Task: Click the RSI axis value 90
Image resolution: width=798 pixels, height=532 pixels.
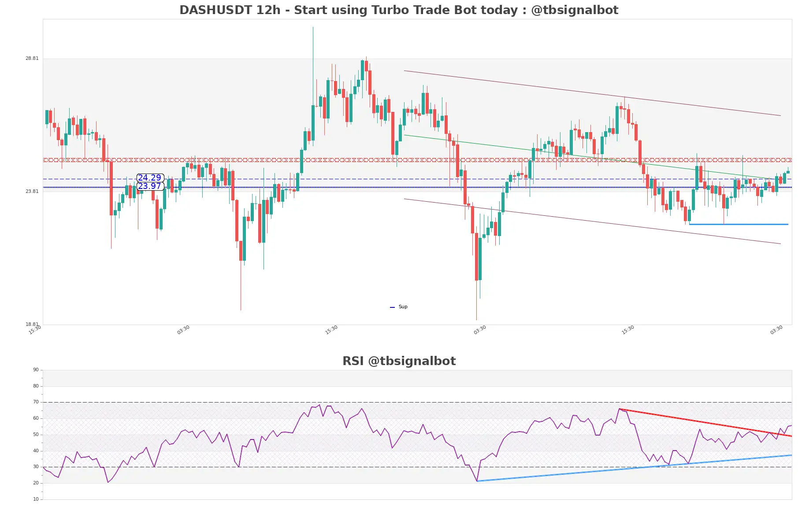Action: click(x=36, y=370)
